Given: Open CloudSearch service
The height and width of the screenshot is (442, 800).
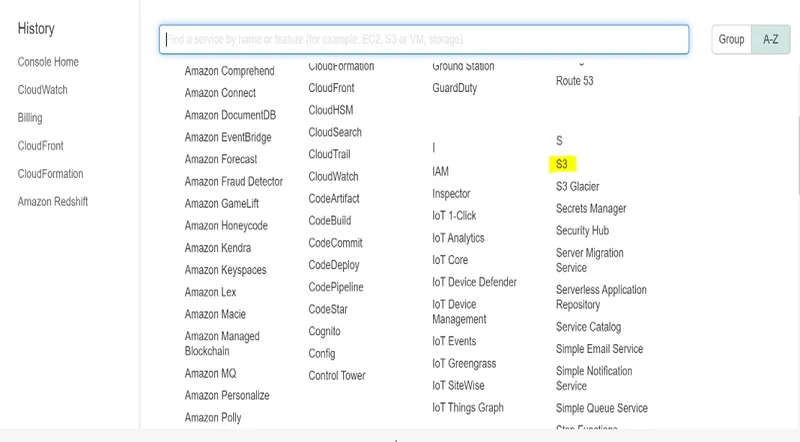Looking at the screenshot, I should [335, 132].
